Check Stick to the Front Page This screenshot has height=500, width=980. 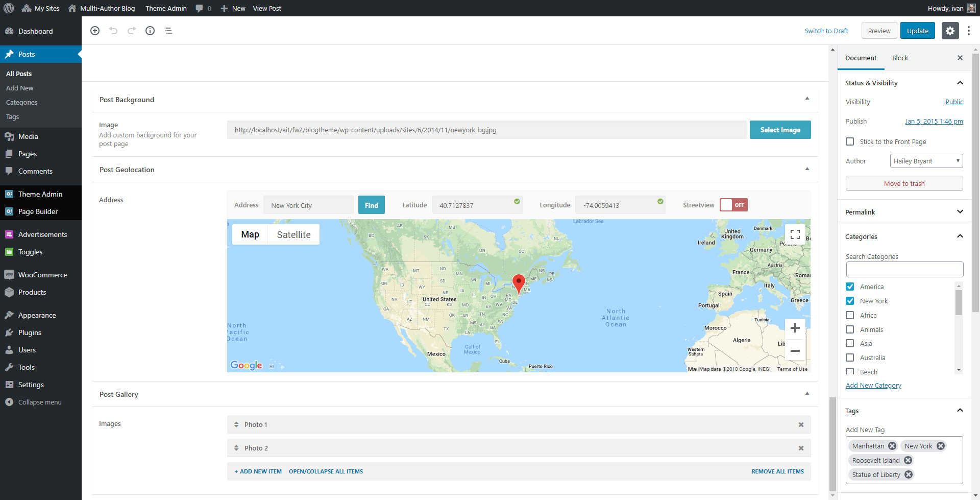(x=850, y=141)
